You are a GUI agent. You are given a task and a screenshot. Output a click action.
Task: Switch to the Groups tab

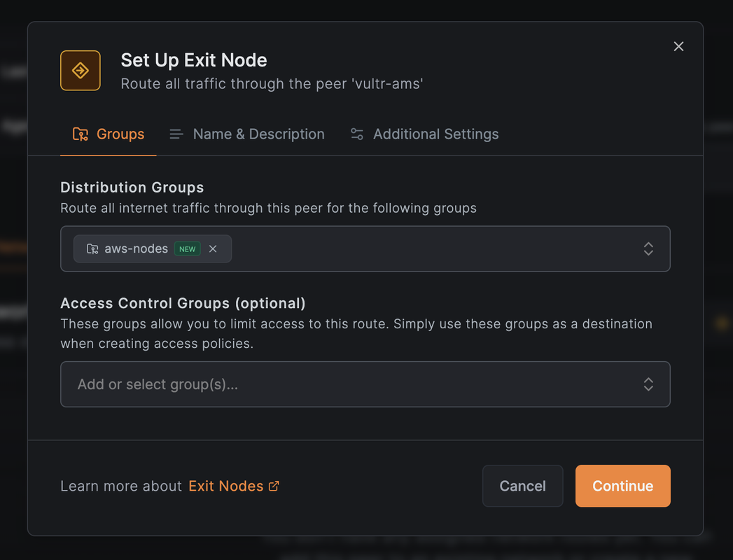120,134
